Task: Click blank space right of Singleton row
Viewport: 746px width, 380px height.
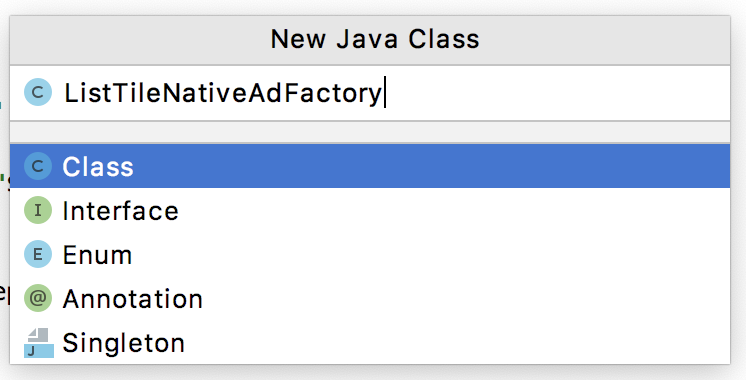Action: [457, 342]
